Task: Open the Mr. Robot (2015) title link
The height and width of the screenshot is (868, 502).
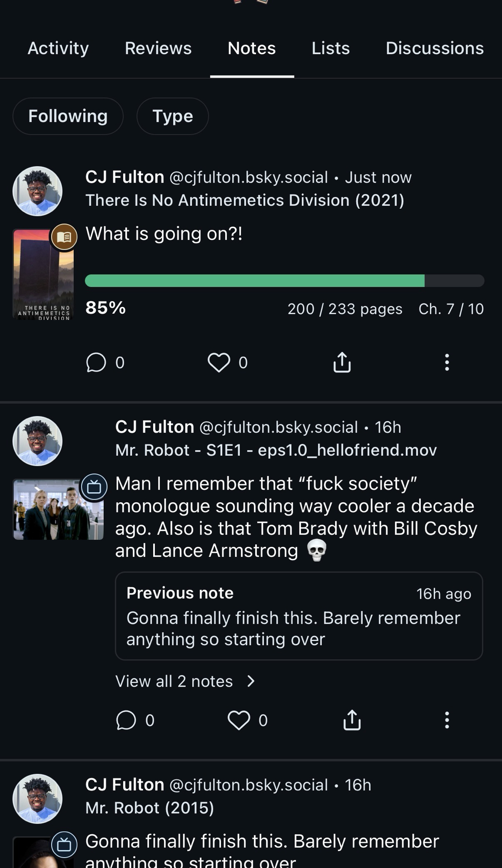Action: 150,808
